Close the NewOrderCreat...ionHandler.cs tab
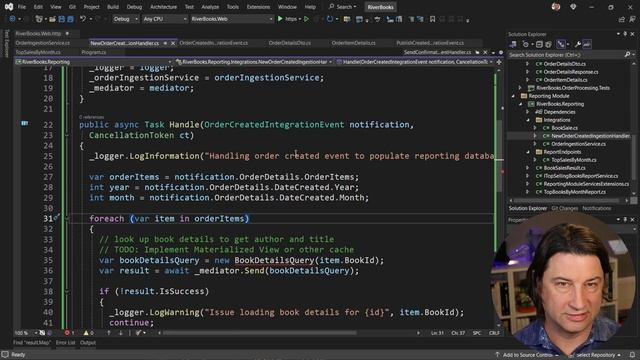 coord(173,43)
